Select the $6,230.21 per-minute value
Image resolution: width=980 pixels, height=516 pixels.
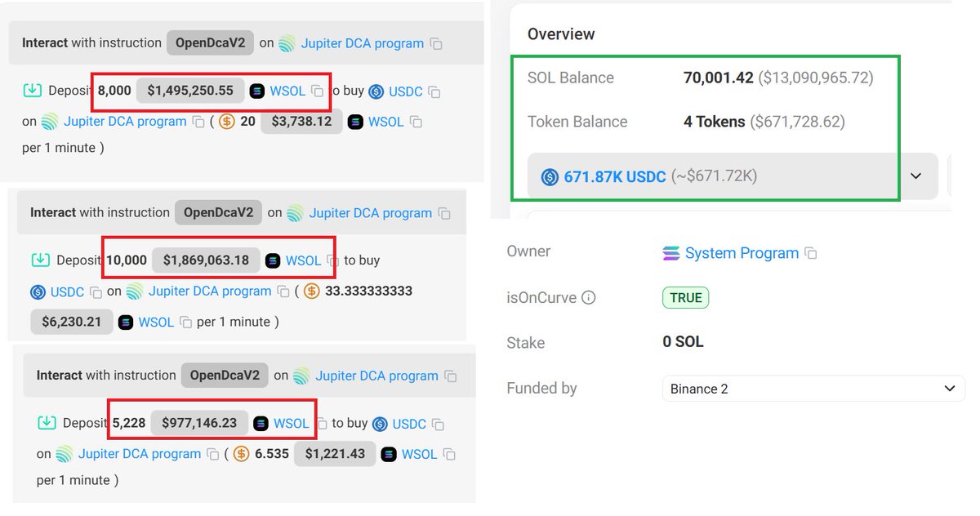click(x=72, y=322)
